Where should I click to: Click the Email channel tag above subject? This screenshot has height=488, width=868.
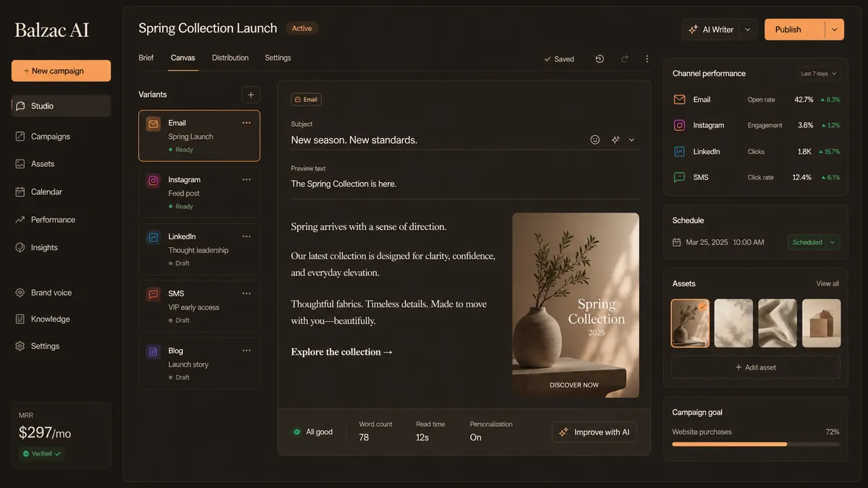tap(306, 99)
